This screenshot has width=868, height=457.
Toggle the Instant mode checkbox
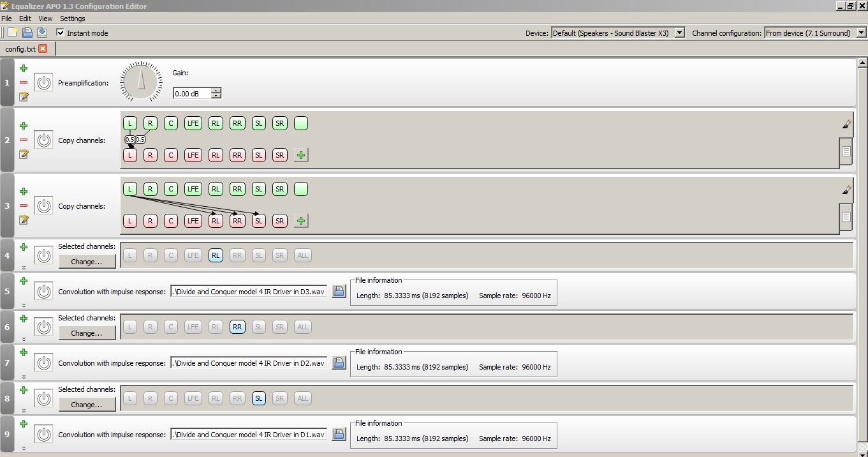coord(61,33)
